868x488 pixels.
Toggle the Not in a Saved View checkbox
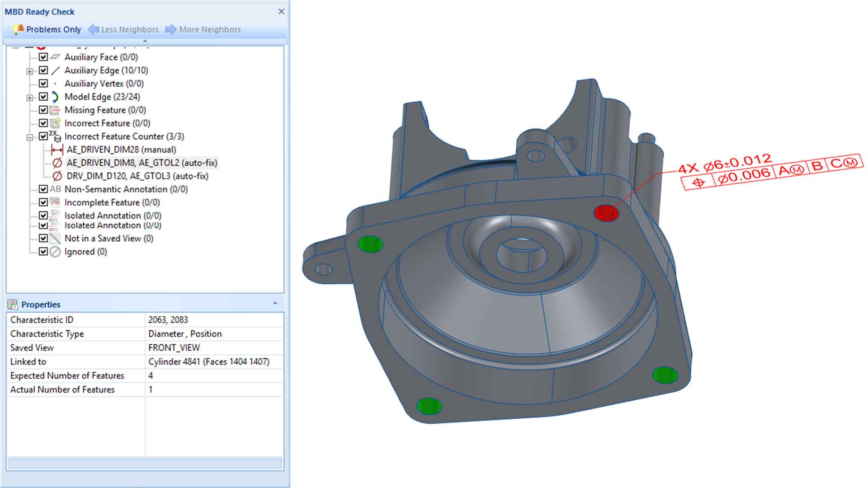pyautogui.click(x=43, y=238)
